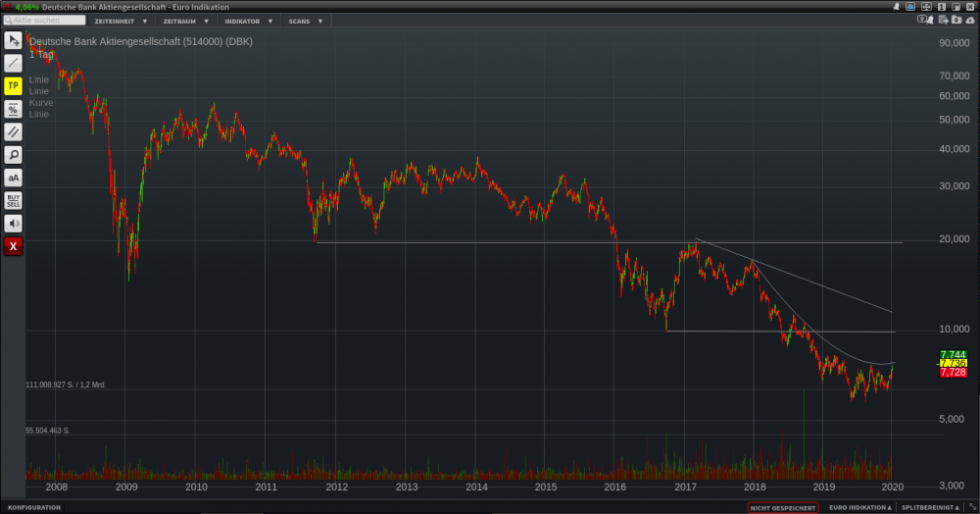The height and width of the screenshot is (514, 980).
Task: Click the cloud upload save icon
Action: [970, 20]
